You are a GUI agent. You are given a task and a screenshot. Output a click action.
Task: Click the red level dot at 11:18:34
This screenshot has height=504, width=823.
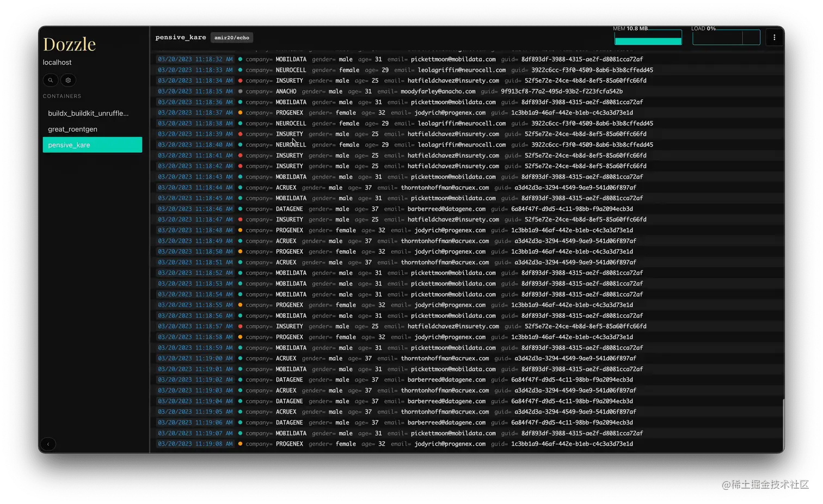tap(240, 81)
